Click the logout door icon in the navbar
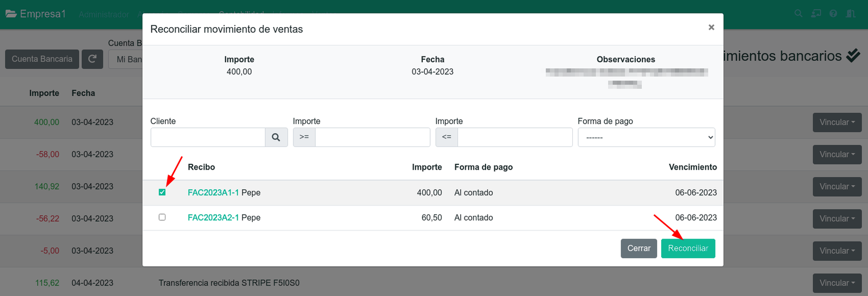Screen dimensions: 868x296 tap(851, 14)
